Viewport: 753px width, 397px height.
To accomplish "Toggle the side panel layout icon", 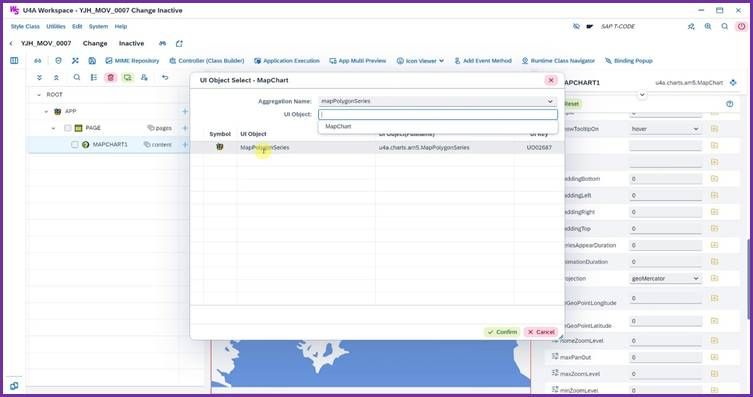I will tap(14, 60).
